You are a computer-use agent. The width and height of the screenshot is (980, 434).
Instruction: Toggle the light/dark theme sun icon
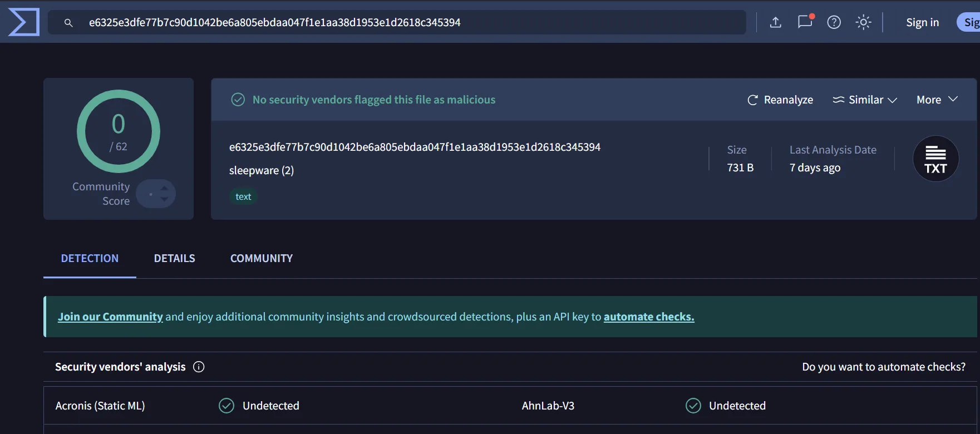tap(863, 22)
